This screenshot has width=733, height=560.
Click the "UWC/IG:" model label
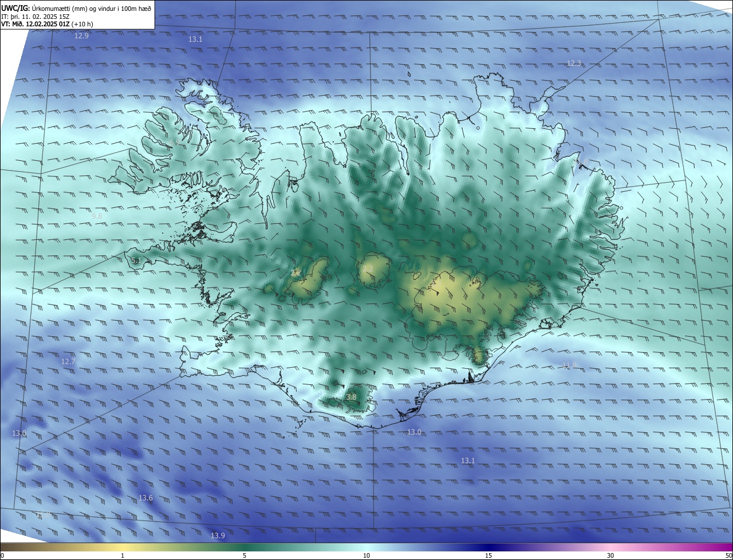pos(14,8)
